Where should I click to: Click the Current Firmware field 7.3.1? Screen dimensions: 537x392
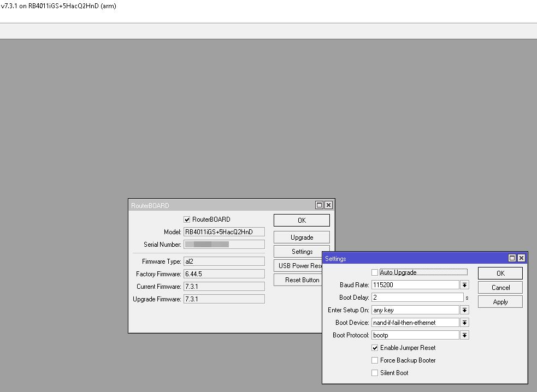pos(225,287)
